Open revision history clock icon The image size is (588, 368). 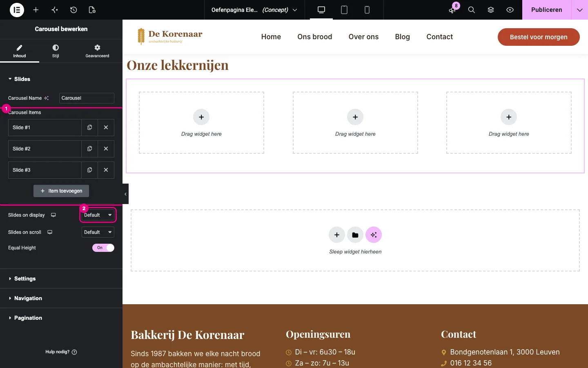click(x=73, y=10)
